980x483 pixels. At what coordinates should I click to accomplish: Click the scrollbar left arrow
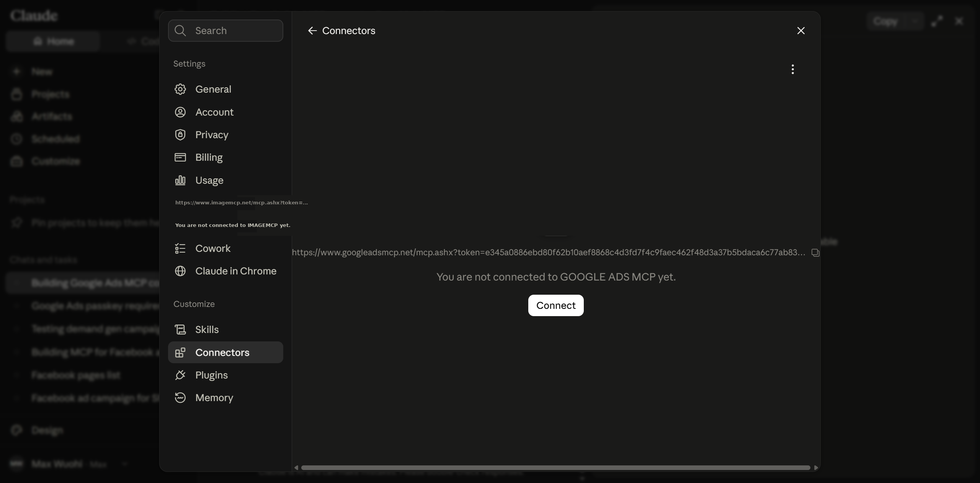coord(296,468)
